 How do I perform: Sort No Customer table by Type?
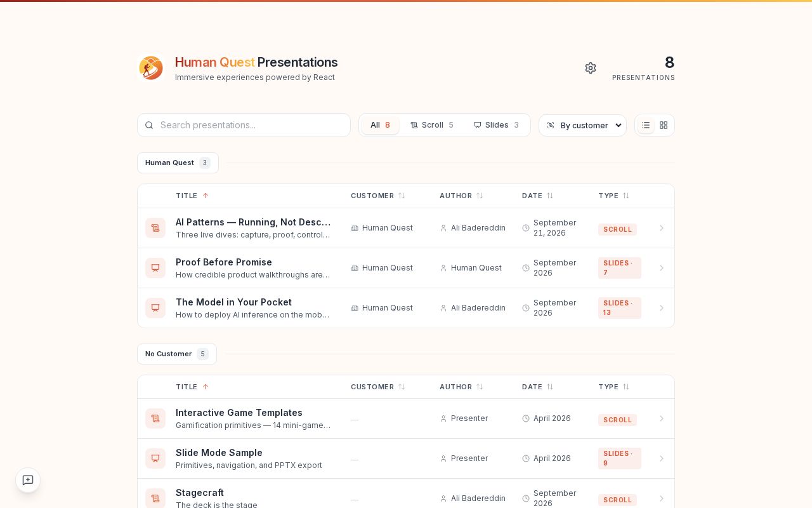[613, 387]
